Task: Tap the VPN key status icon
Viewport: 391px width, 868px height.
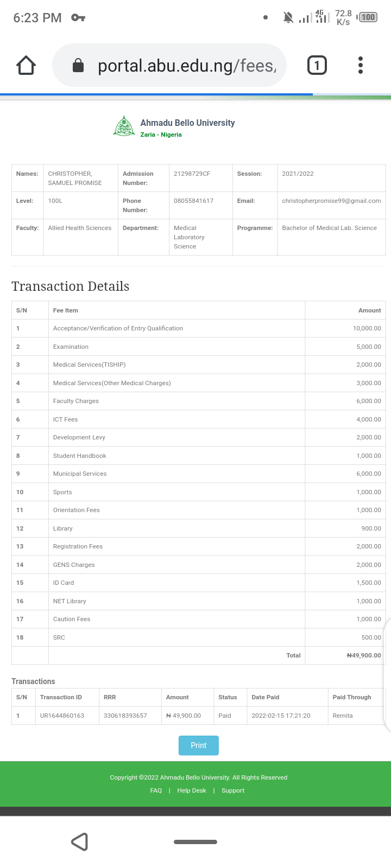Action: click(78, 18)
